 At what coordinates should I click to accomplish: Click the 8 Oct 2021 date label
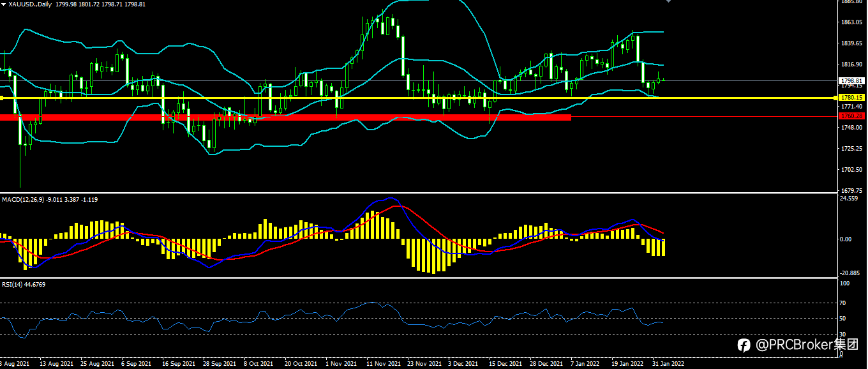(259, 364)
